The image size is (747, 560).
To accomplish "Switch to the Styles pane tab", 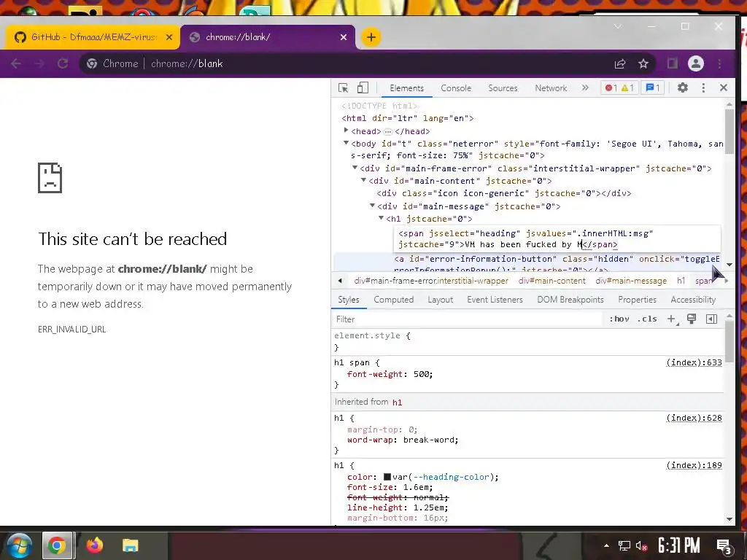I will [x=348, y=300].
